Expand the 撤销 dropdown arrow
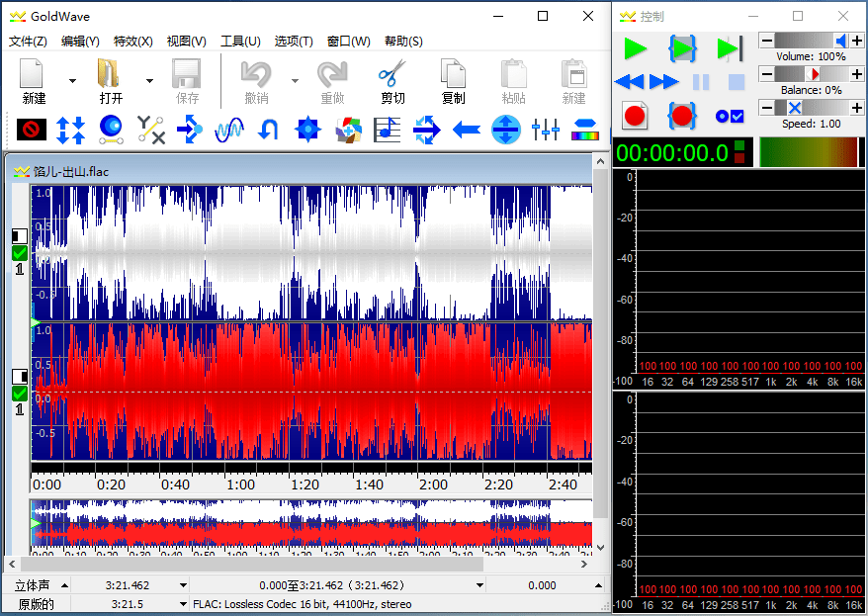This screenshot has width=868, height=616. pos(295,81)
